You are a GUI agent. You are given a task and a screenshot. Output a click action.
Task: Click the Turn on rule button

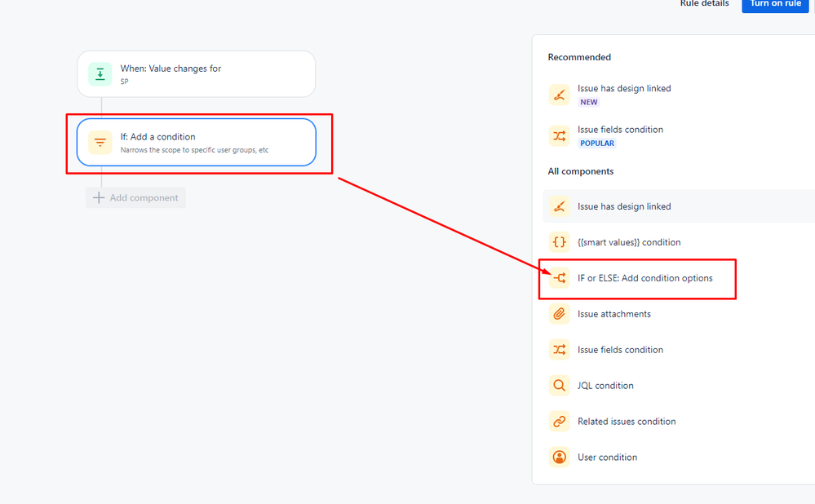tap(775, 4)
